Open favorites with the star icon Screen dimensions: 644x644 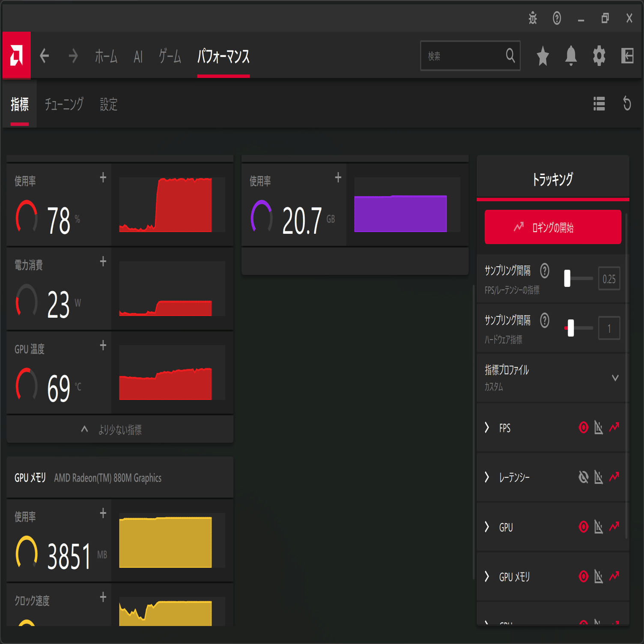(x=543, y=56)
